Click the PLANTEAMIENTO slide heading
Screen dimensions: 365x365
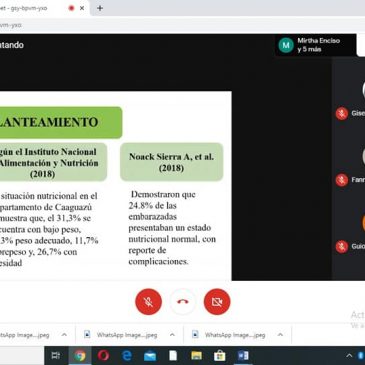[50, 122]
